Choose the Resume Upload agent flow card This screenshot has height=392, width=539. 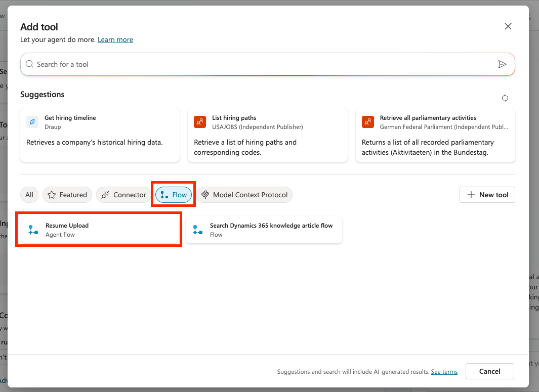click(x=99, y=230)
